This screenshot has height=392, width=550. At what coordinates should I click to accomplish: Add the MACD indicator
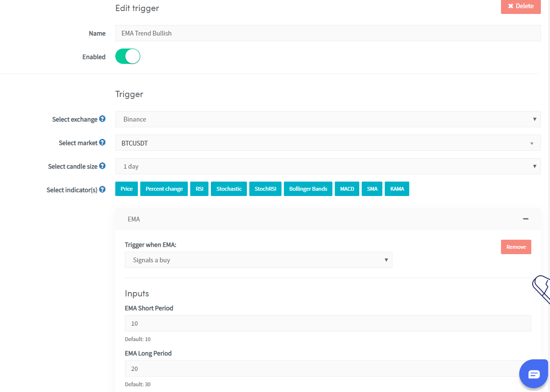[x=347, y=189]
